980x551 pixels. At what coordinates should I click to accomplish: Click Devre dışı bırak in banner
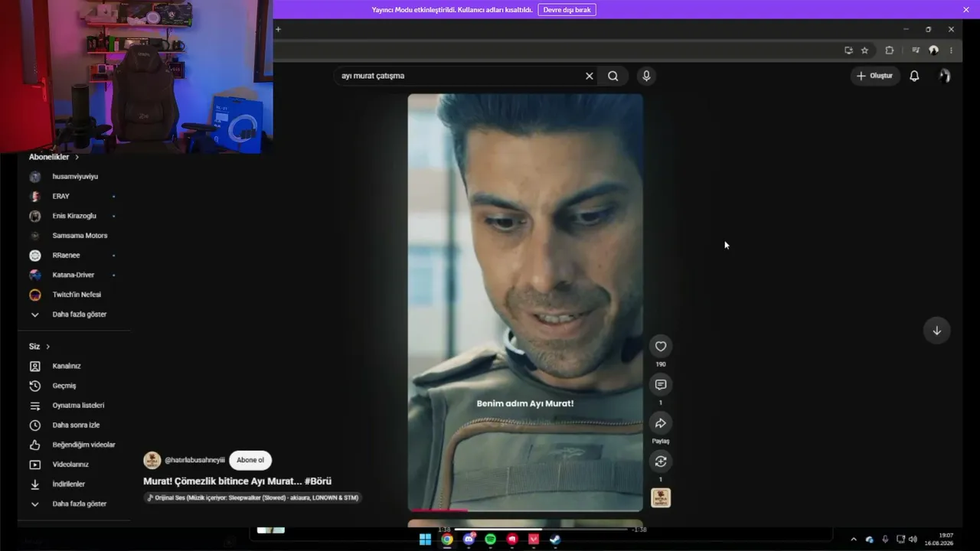click(x=567, y=10)
